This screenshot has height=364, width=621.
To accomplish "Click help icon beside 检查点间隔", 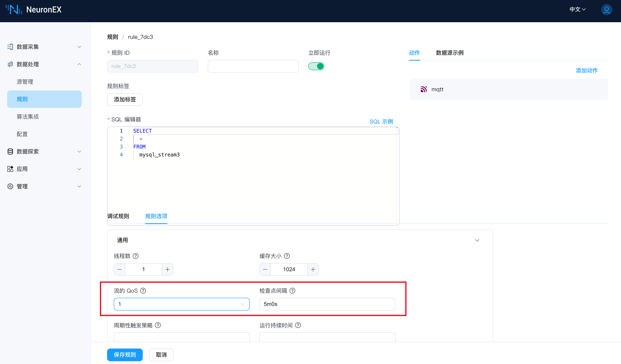I will [292, 291].
